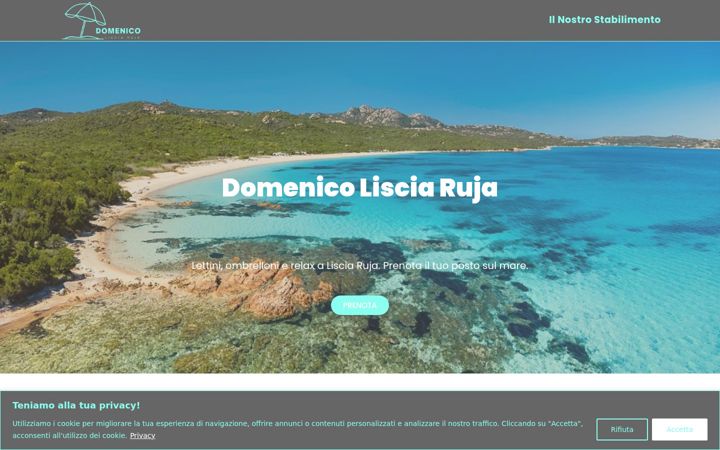Click the small Liscia Ruja logo tagline

(122, 37)
